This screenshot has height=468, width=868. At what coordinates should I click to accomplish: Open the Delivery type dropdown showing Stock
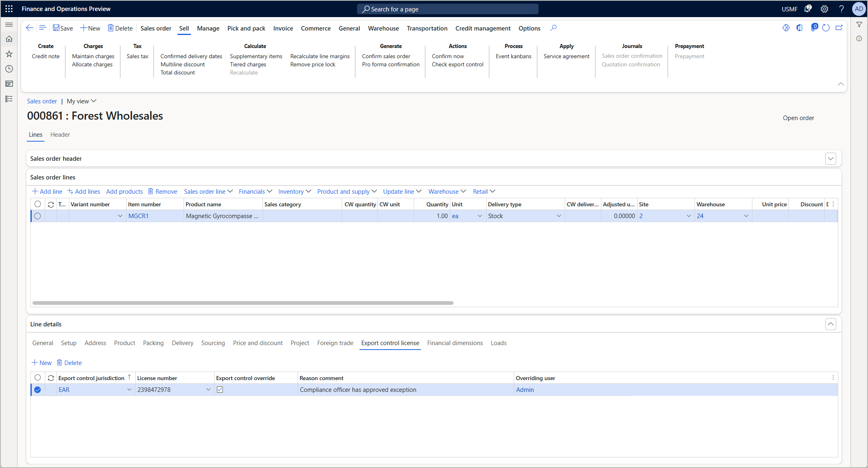(x=559, y=216)
